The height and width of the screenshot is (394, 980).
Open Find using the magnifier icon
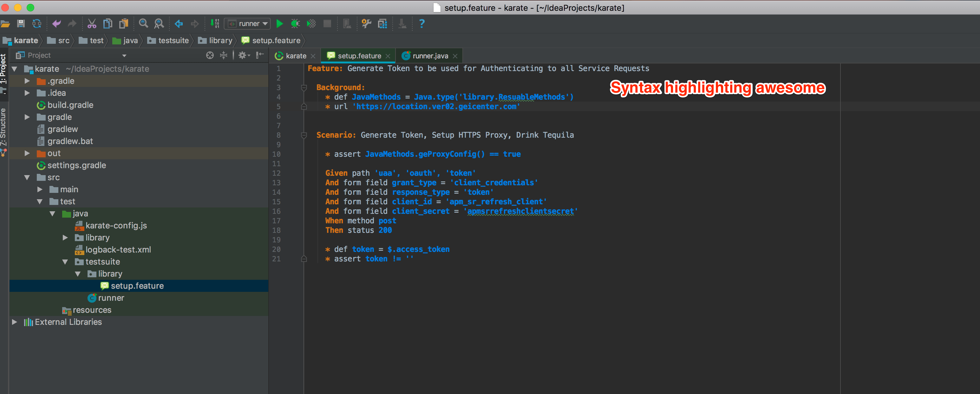tap(143, 23)
